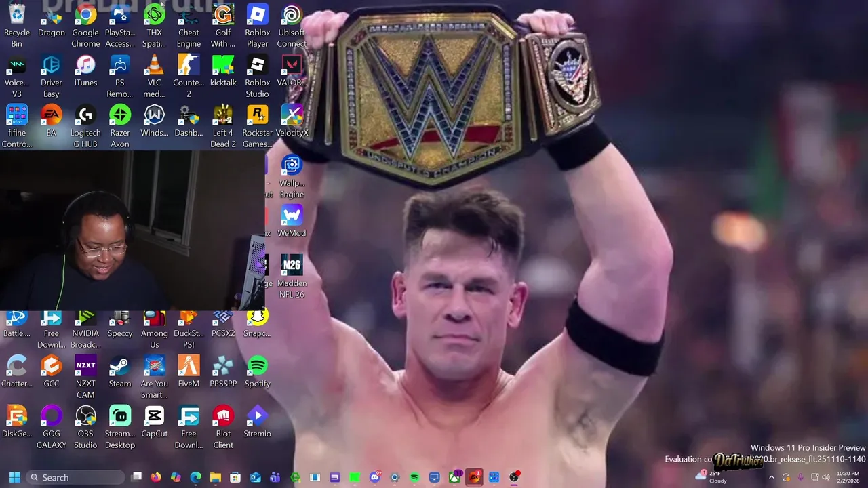Image resolution: width=868 pixels, height=488 pixels.
Task: Launch Firefox from the taskbar
Action: coord(156,477)
